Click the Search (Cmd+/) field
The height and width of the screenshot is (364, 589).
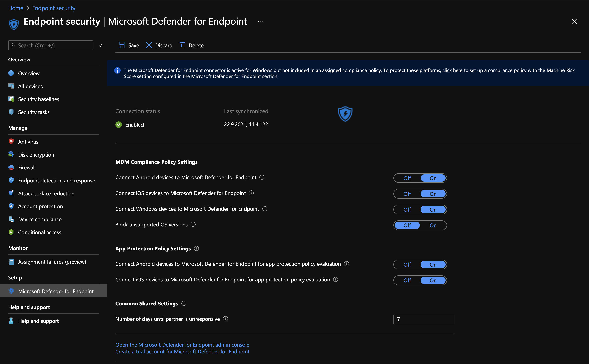pyautogui.click(x=51, y=45)
